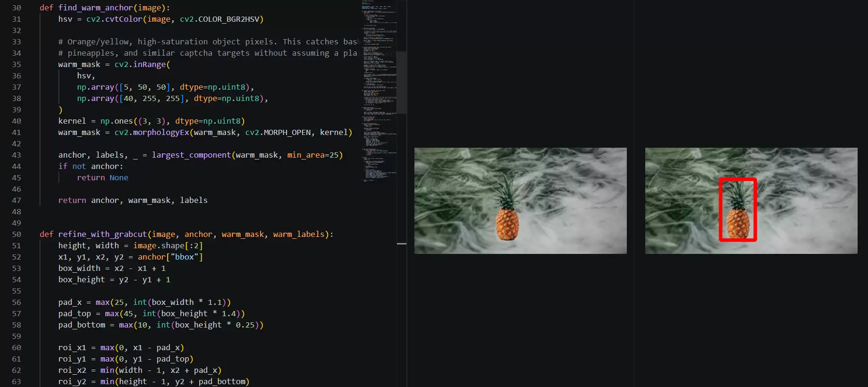Click the 1.1 multiplier on line 56
Viewport: 868px width, 387px height.
[215, 302]
